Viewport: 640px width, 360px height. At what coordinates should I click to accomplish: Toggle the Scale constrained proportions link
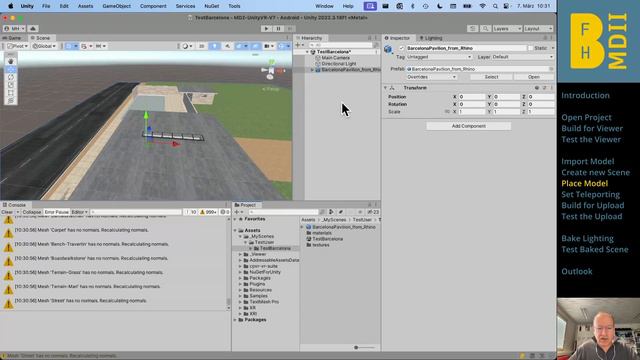click(x=447, y=111)
